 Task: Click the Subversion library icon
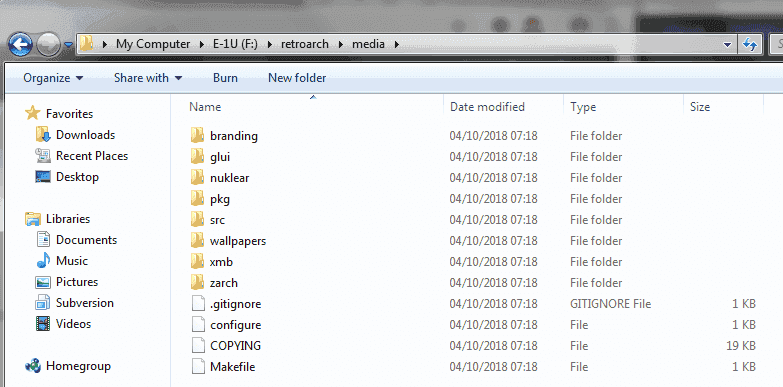43,303
